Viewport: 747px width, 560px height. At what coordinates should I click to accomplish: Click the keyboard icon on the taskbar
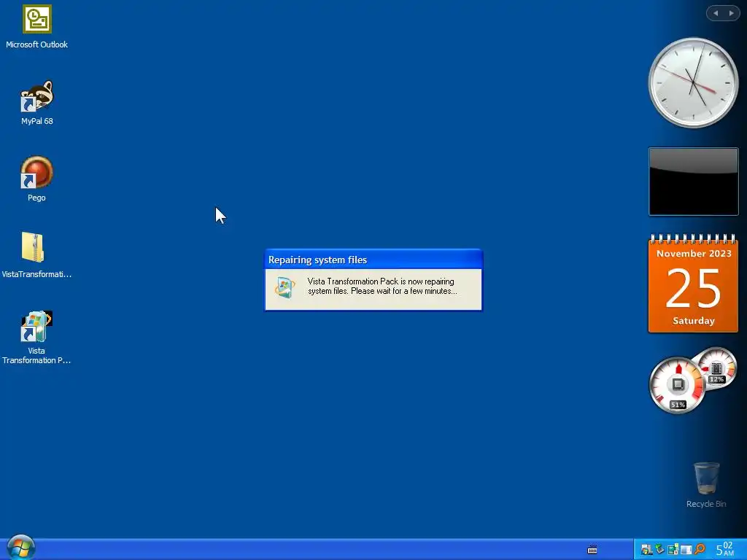(592, 550)
